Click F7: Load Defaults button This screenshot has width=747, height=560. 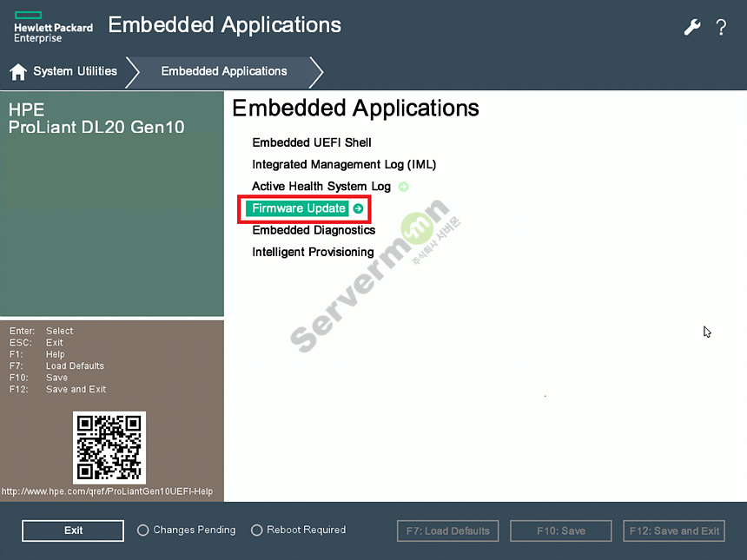(x=448, y=531)
